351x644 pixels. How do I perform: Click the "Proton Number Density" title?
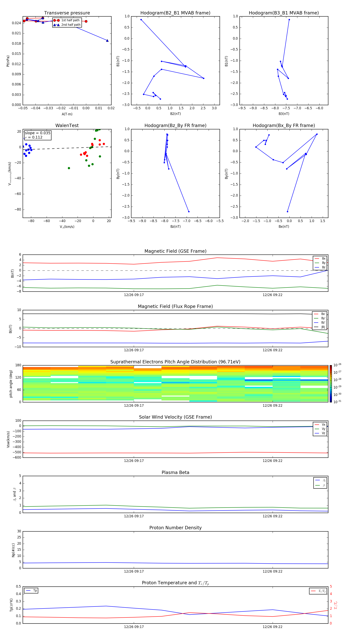click(x=175, y=528)
